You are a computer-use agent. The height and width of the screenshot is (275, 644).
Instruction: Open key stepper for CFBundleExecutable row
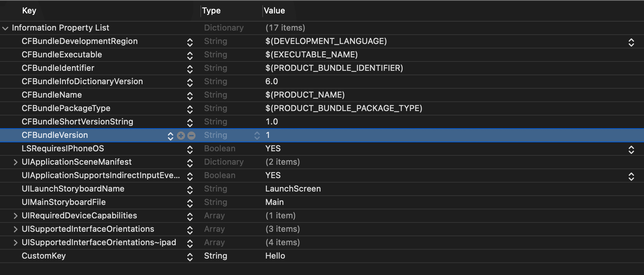click(190, 56)
